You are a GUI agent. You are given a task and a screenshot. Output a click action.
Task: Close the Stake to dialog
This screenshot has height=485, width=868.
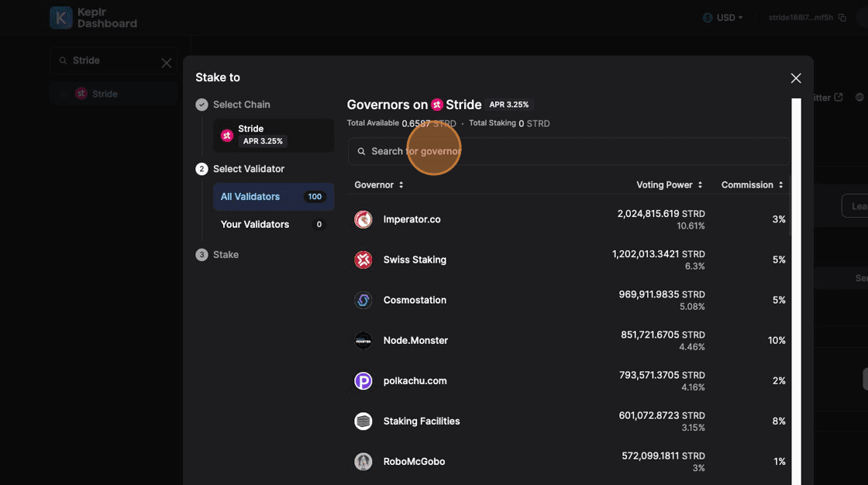[x=796, y=78]
